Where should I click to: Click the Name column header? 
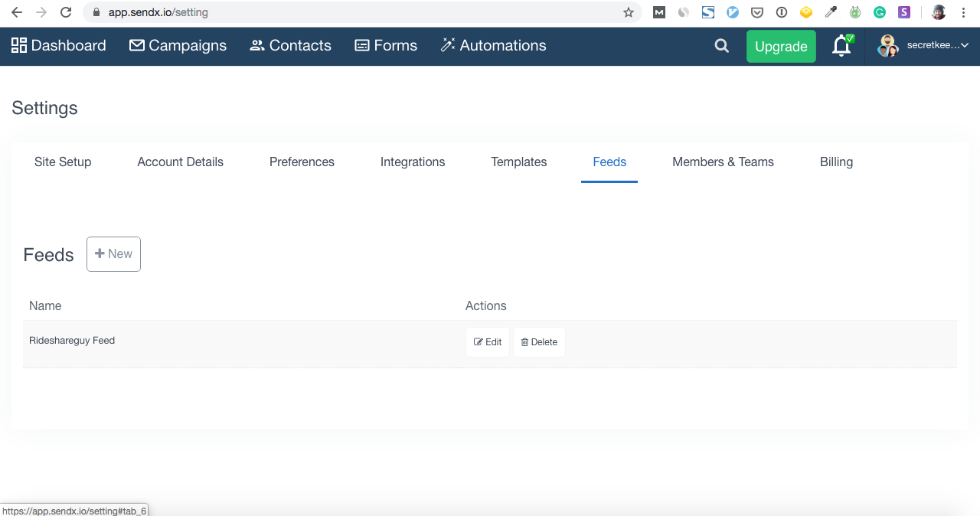click(45, 305)
